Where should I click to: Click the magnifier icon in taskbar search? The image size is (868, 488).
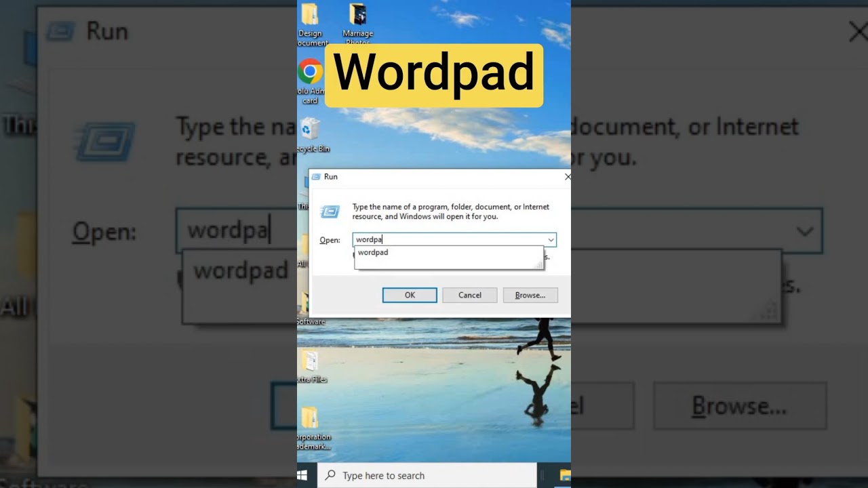click(x=330, y=475)
